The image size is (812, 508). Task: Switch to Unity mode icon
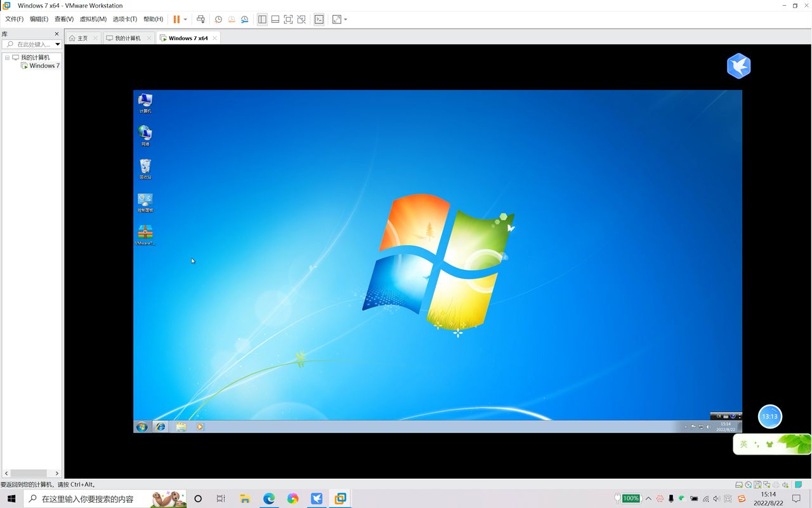[301, 20]
